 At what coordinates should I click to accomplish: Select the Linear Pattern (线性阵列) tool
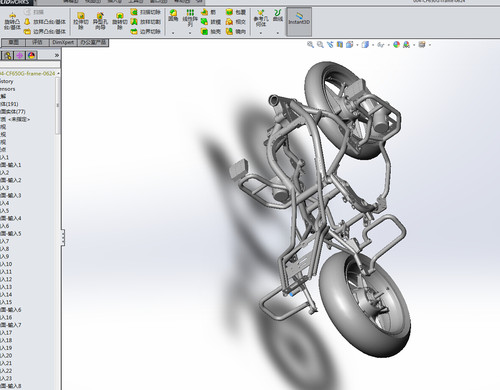190,18
